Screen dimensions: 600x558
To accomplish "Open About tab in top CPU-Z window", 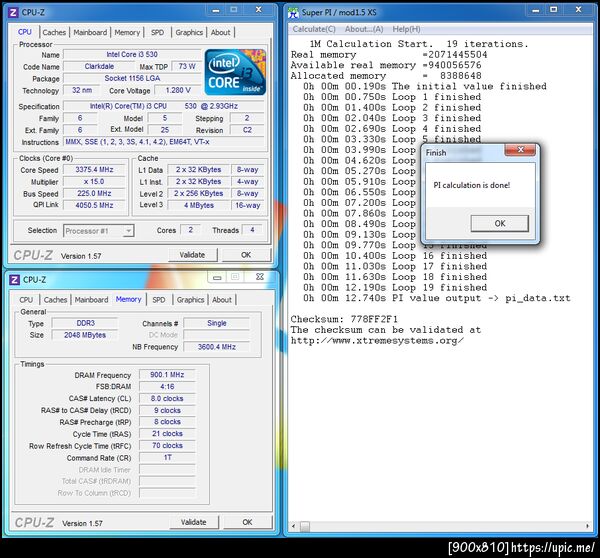I will tap(221, 33).
